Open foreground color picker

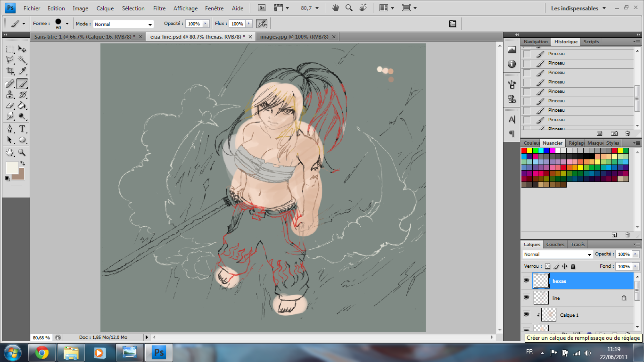(x=12, y=168)
